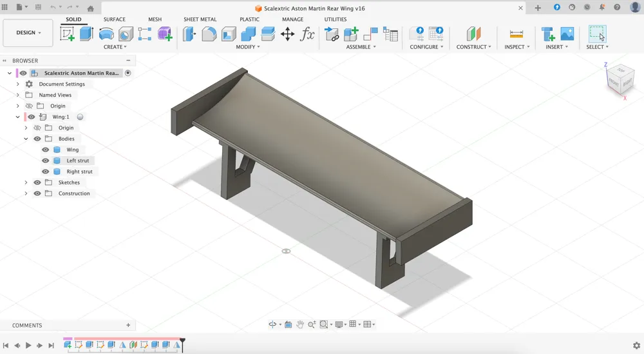Play the design timeline

tap(28, 346)
